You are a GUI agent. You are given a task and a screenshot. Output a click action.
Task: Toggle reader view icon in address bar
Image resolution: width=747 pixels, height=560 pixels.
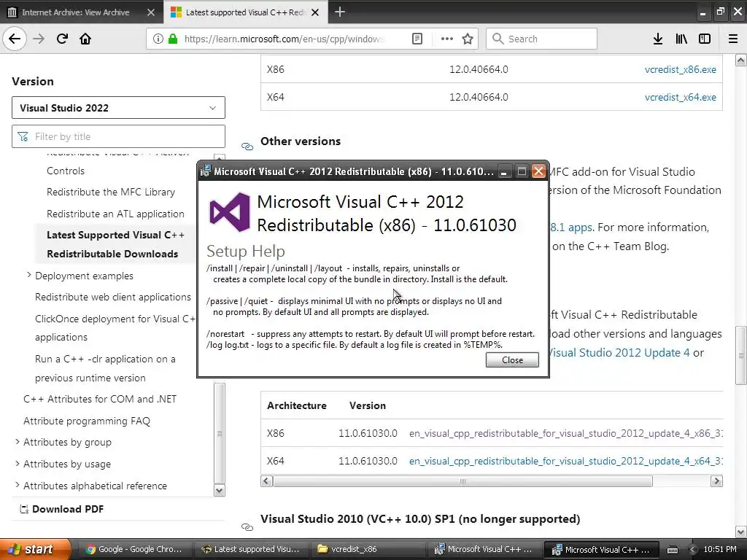point(417,39)
